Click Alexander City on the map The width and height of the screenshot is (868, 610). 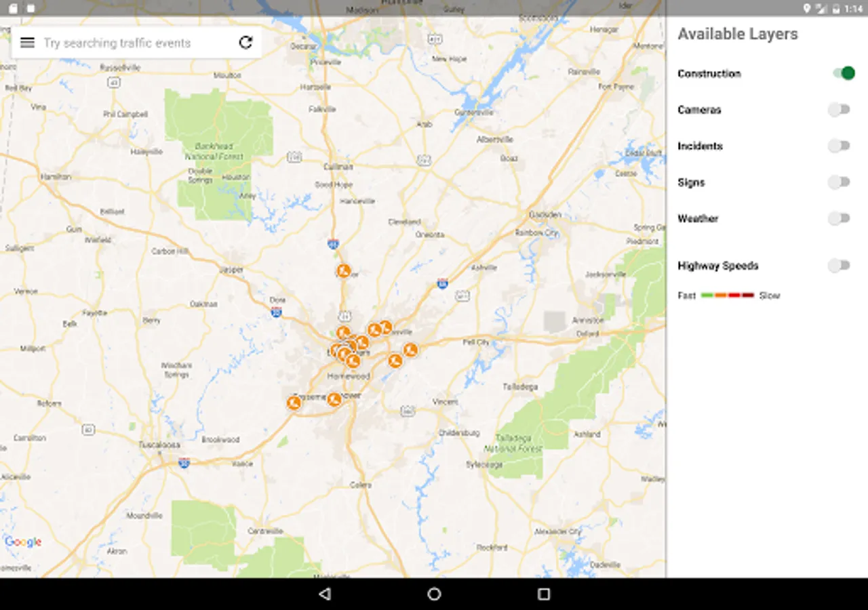[x=557, y=531]
